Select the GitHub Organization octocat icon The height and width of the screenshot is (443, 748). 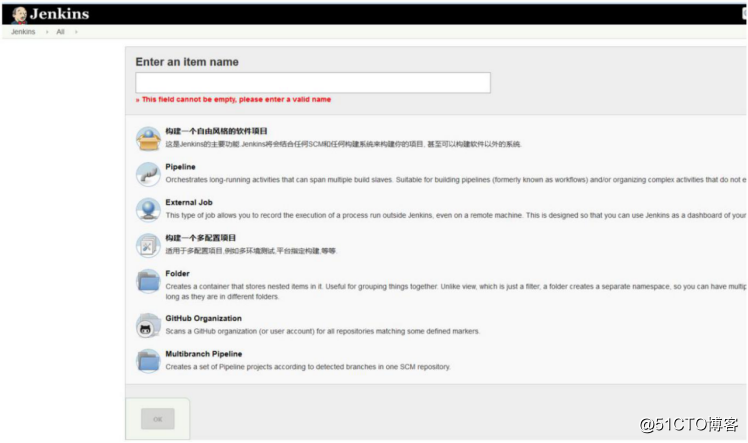148,325
